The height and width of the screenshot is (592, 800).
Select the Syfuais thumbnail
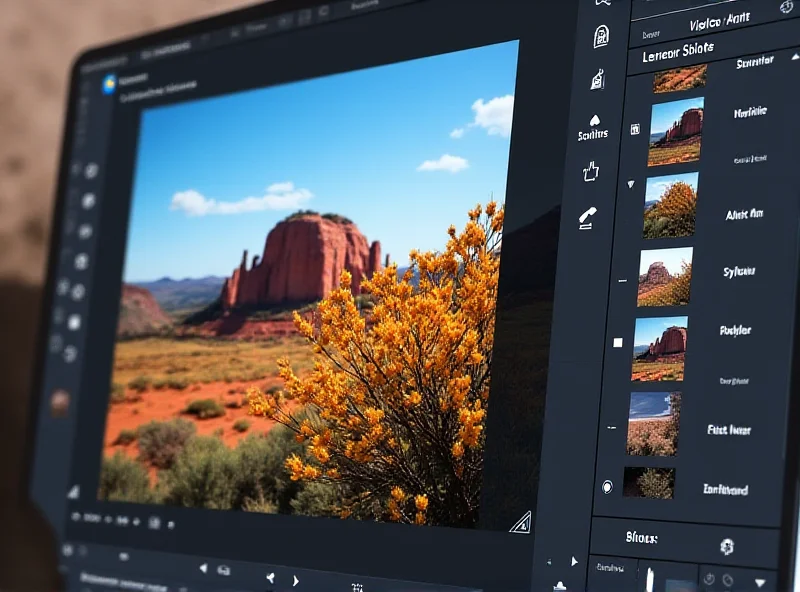[665, 277]
